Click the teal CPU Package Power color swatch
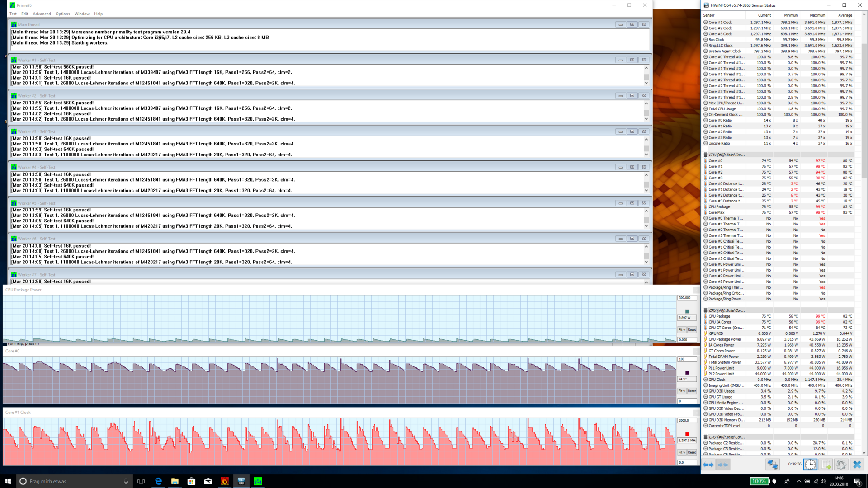The image size is (868, 488). (687, 311)
